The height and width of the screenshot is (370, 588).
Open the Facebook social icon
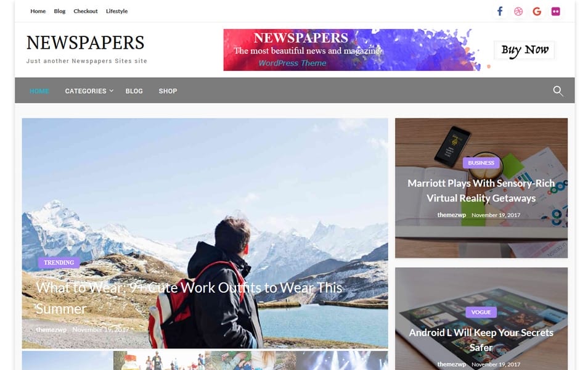pyautogui.click(x=500, y=11)
